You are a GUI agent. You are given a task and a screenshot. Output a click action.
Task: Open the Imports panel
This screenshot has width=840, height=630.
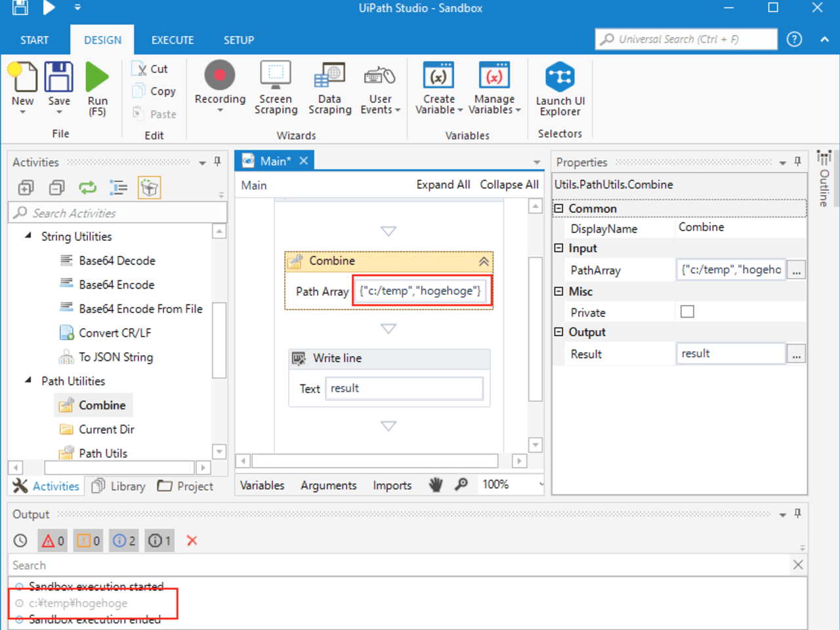click(x=392, y=485)
